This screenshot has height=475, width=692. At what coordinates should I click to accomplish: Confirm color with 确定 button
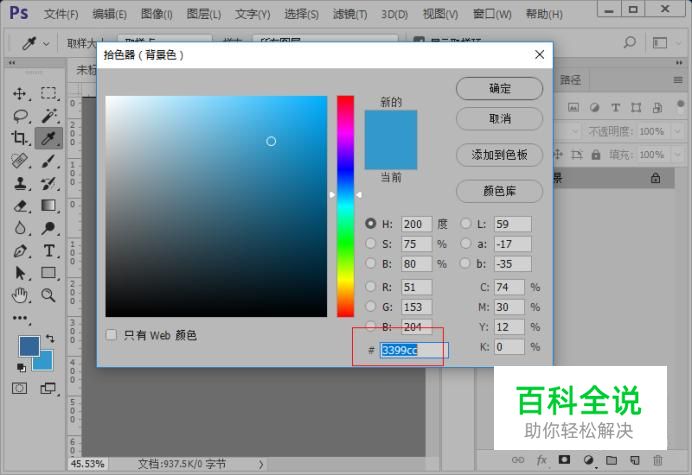pos(499,88)
